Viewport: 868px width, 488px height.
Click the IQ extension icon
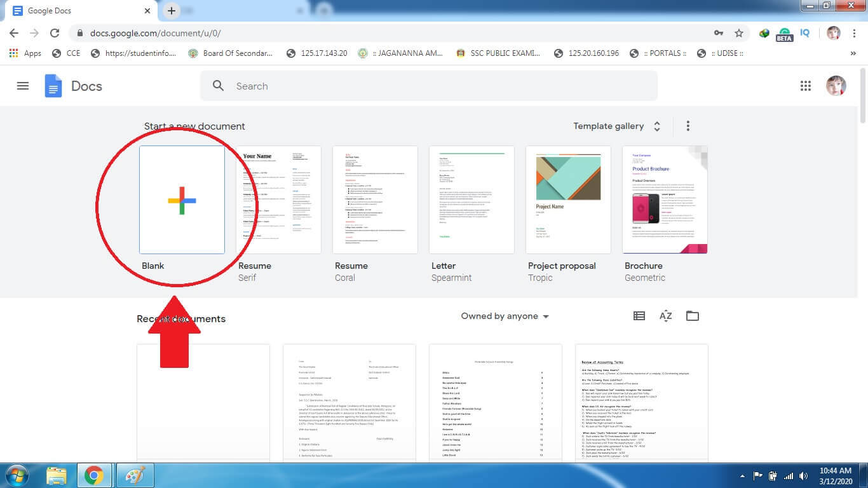tap(805, 33)
